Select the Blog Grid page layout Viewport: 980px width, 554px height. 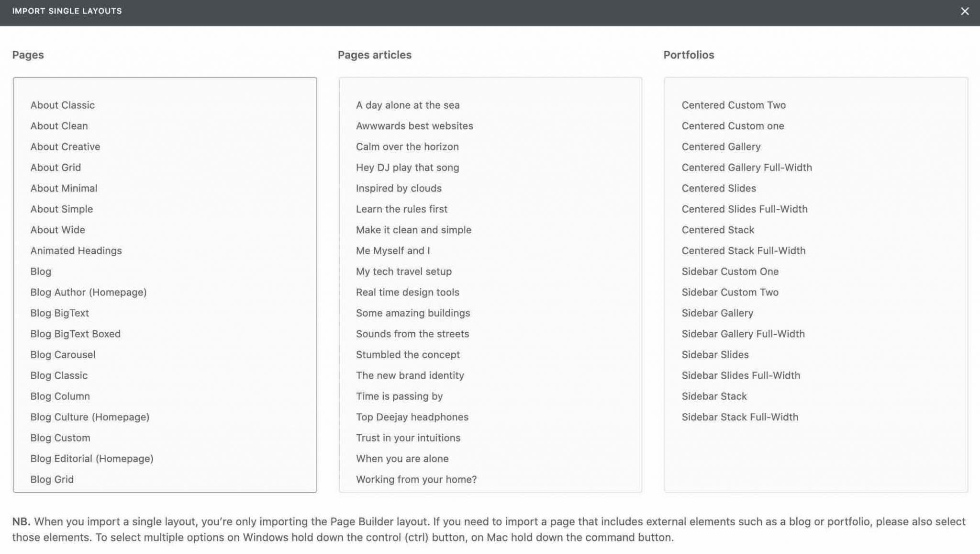pos(51,479)
